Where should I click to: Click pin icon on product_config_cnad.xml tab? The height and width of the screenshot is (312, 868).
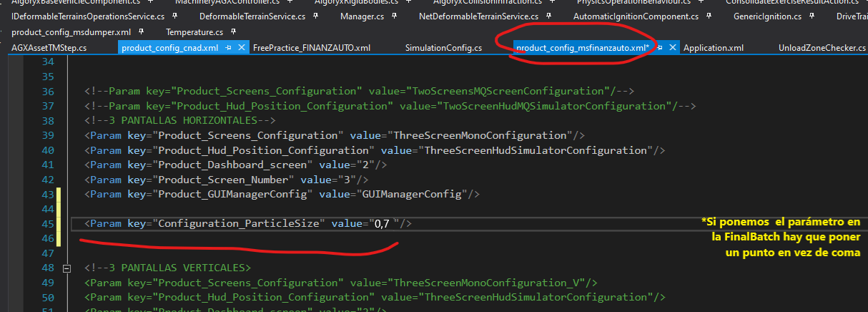228,48
